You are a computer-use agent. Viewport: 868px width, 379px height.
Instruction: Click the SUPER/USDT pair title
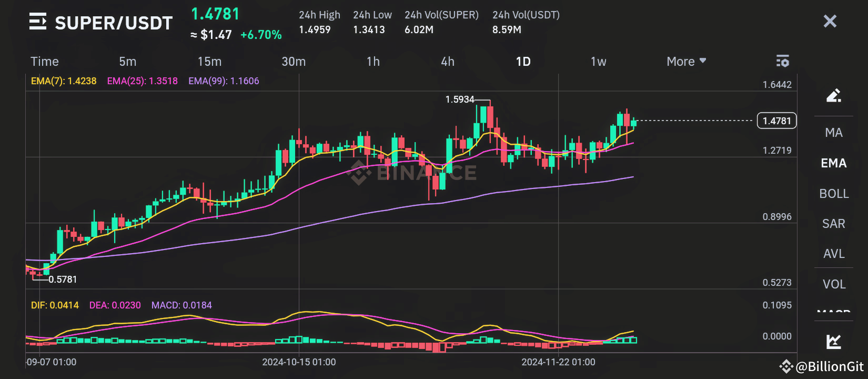coord(114,23)
